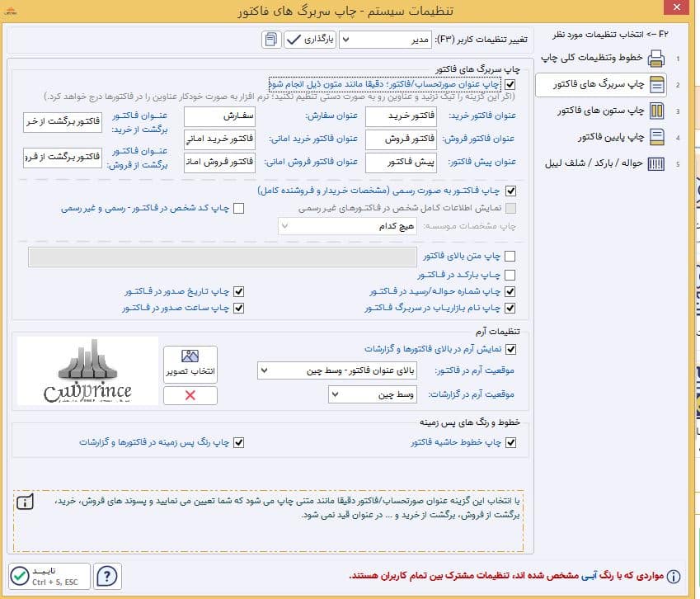Enable چاپ متن بالای فاکتور checkbox
Screen dimensions: 700x599
click(x=510, y=256)
